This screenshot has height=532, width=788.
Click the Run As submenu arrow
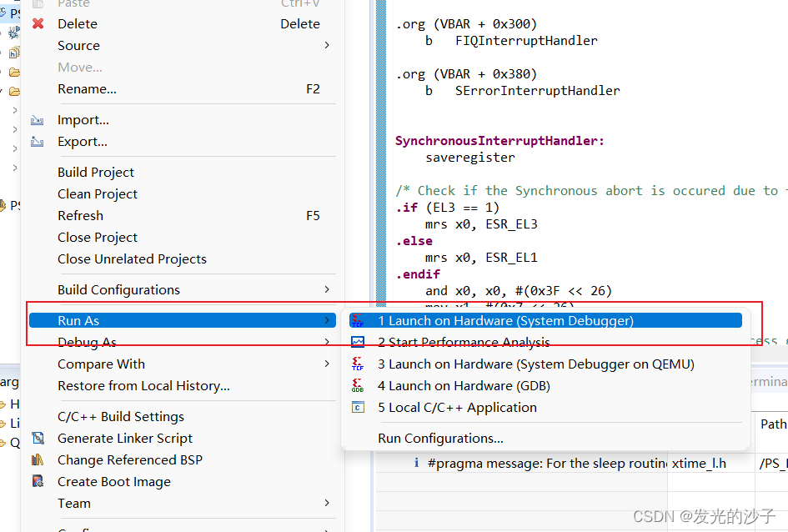coord(327,320)
